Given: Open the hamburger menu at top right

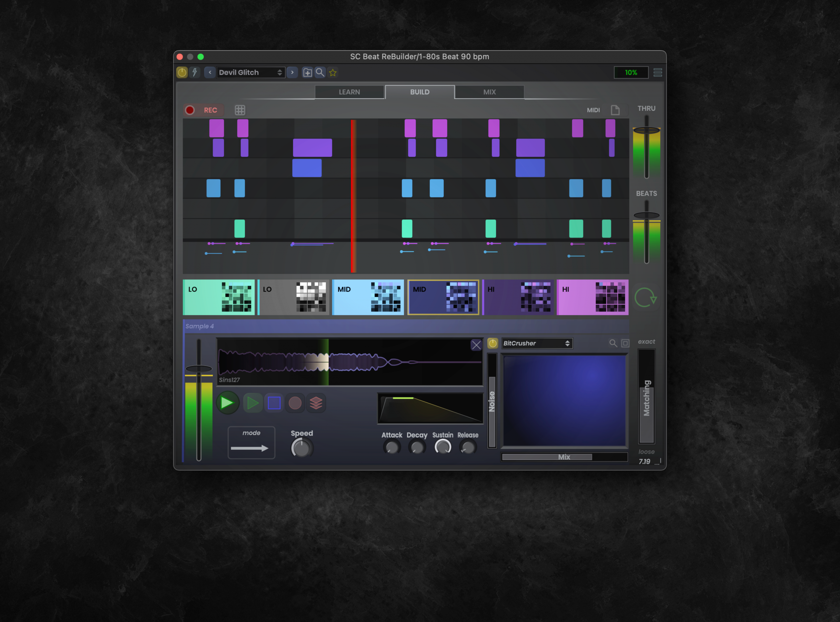Looking at the screenshot, I should 657,72.
